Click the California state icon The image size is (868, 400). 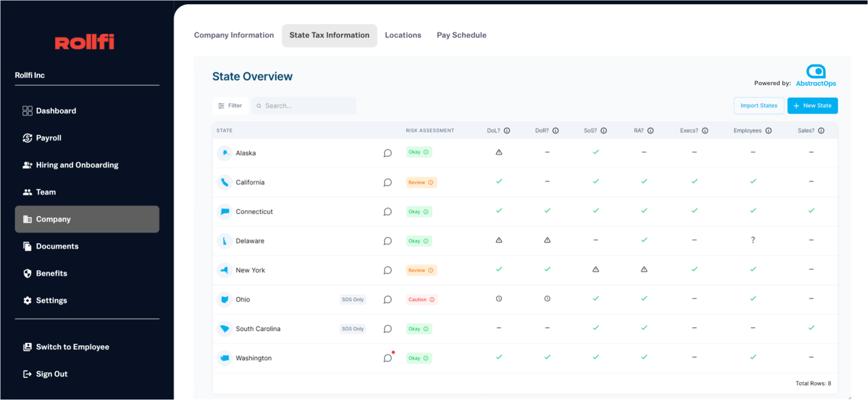224,182
